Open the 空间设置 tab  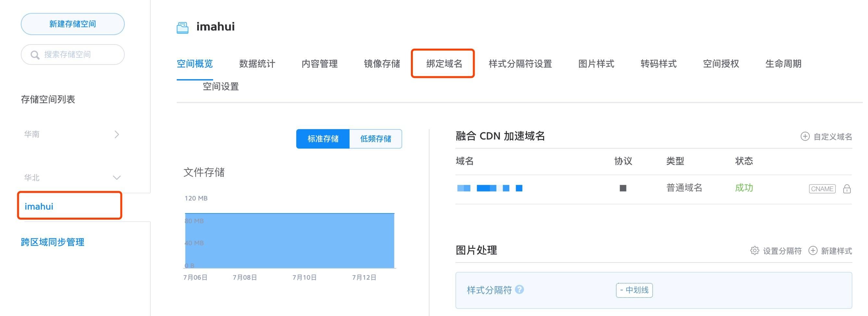tap(221, 87)
